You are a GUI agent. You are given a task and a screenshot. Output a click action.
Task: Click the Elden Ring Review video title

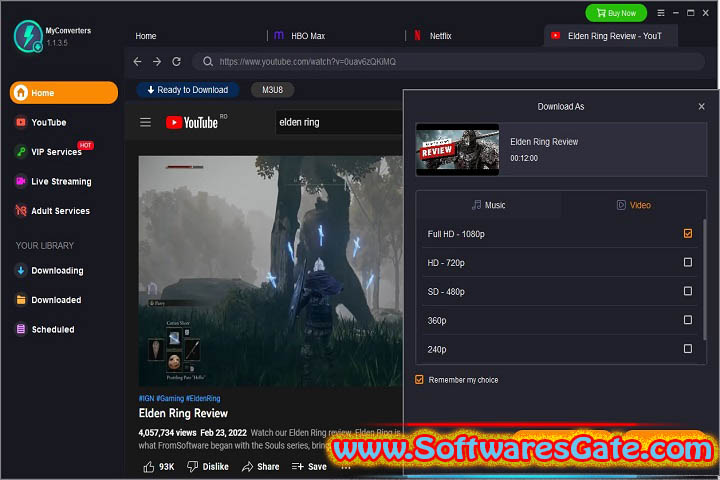(183, 413)
